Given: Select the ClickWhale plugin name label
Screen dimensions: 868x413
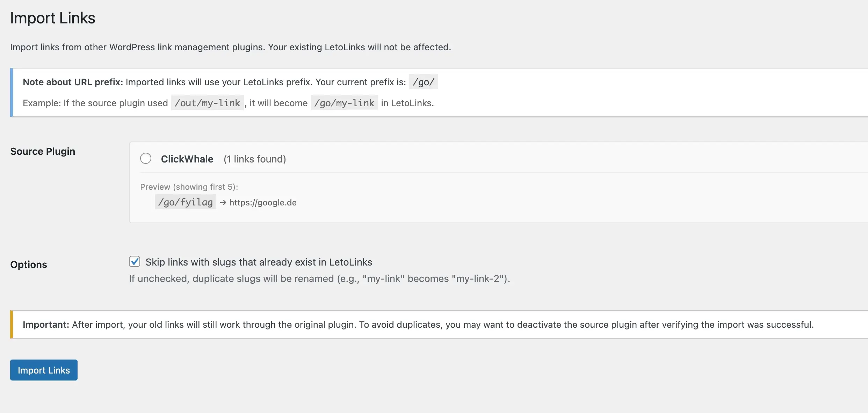Looking at the screenshot, I should pos(187,159).
